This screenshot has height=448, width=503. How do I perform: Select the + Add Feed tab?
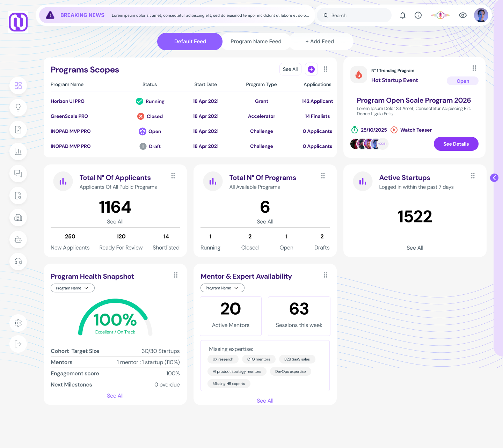320,41
